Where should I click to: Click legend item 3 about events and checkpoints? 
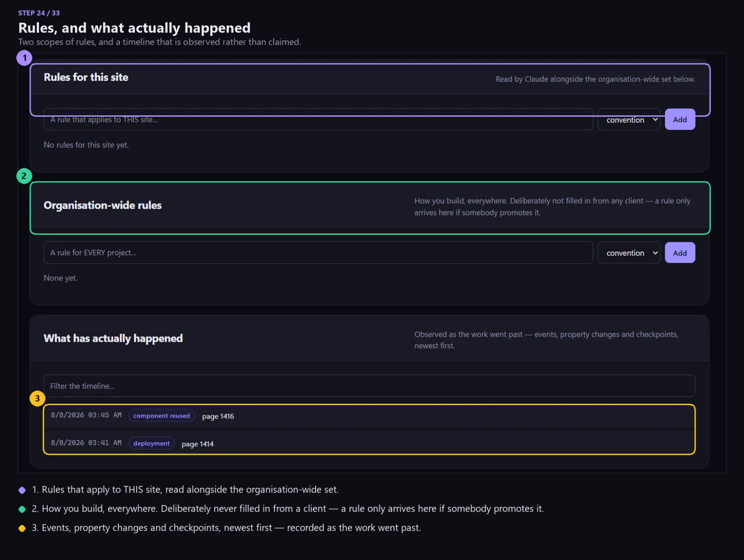click(226, 527)
